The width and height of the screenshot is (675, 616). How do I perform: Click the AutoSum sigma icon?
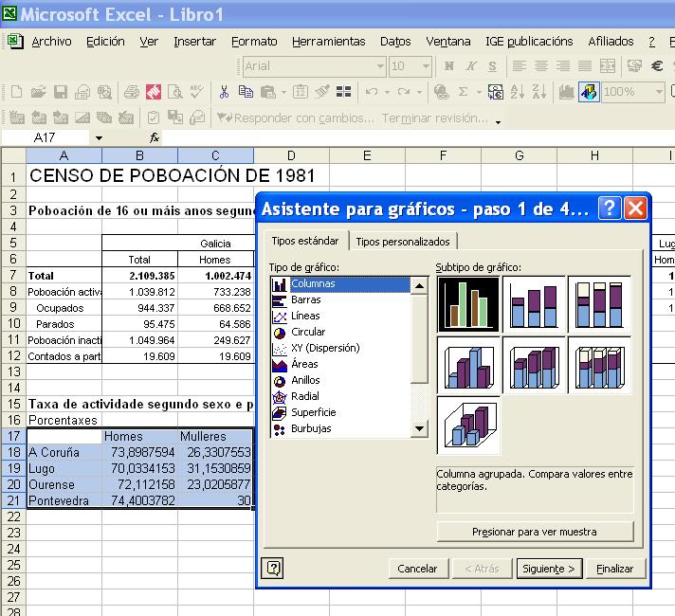click(464, 92)
